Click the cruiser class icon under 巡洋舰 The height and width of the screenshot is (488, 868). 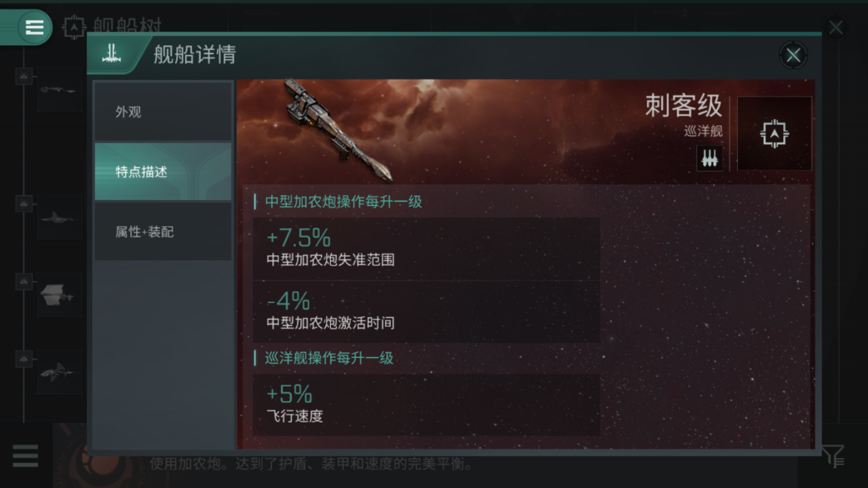pos(710,158)
